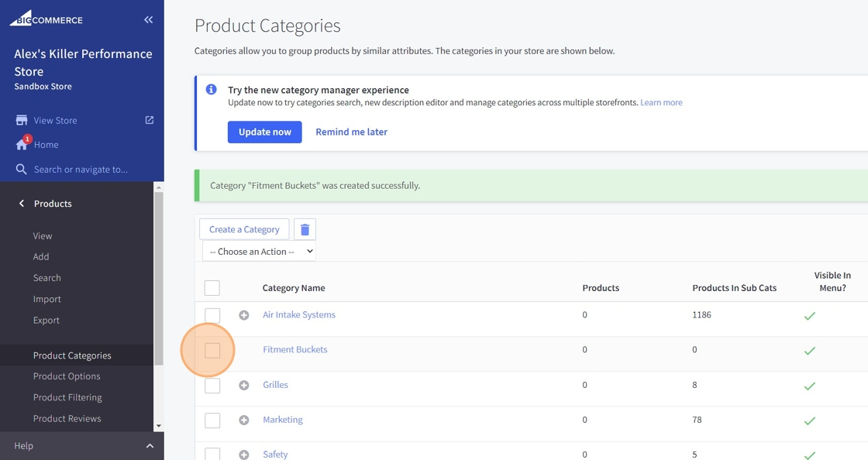
Task: Toggle Marketing visible-in-menu checkmark
Action: [x=810, y=421]
